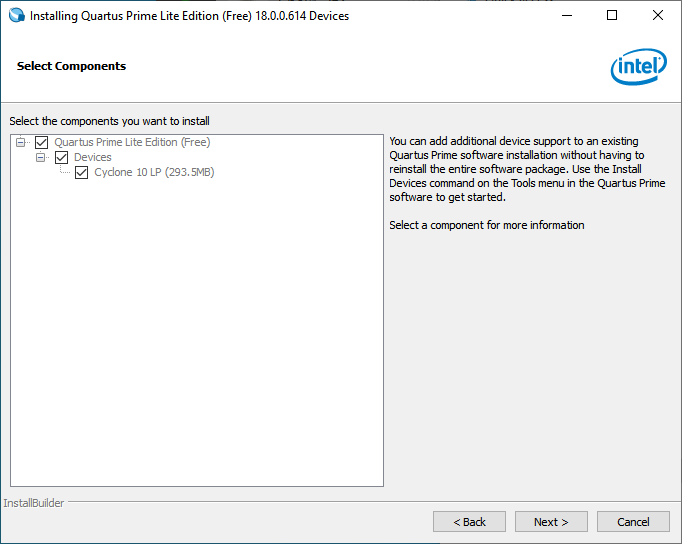Click the Quartus installer icon in title bar

(x=16, y=16)
